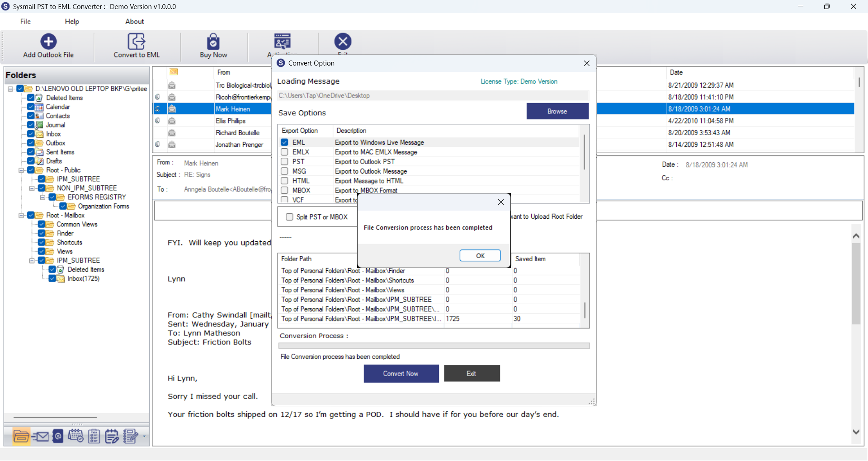Select the email row from Mark Heinen
This screenshot has height=461, width=868.
point(504,109)
